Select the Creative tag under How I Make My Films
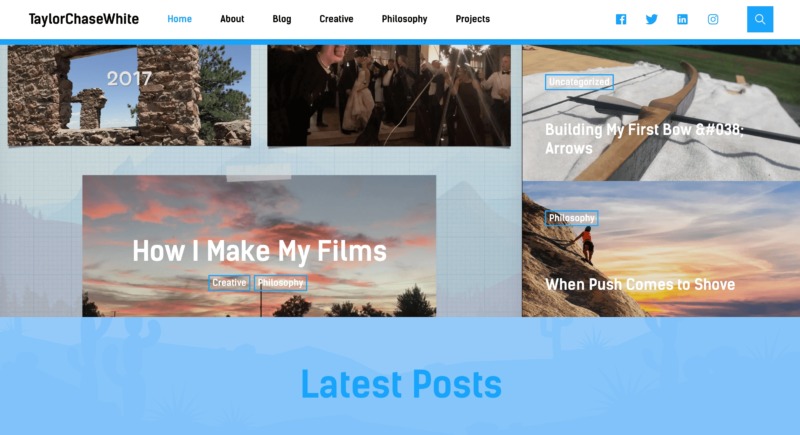Image resolution: width=800 pixels, height=435 pixels. click(x=229, y=283)
